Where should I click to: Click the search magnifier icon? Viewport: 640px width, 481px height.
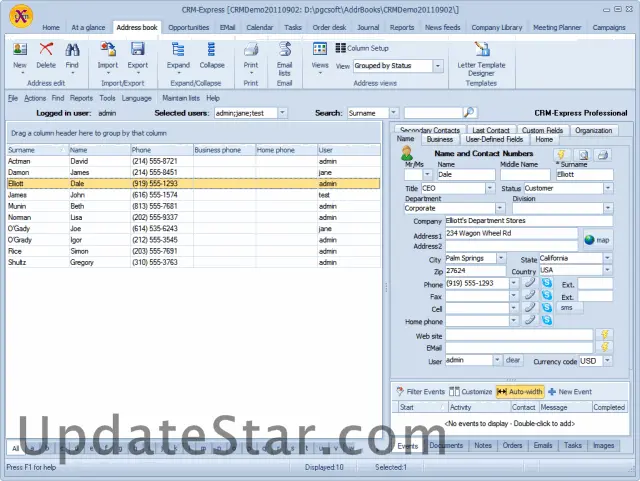click(x=470, y=113)
